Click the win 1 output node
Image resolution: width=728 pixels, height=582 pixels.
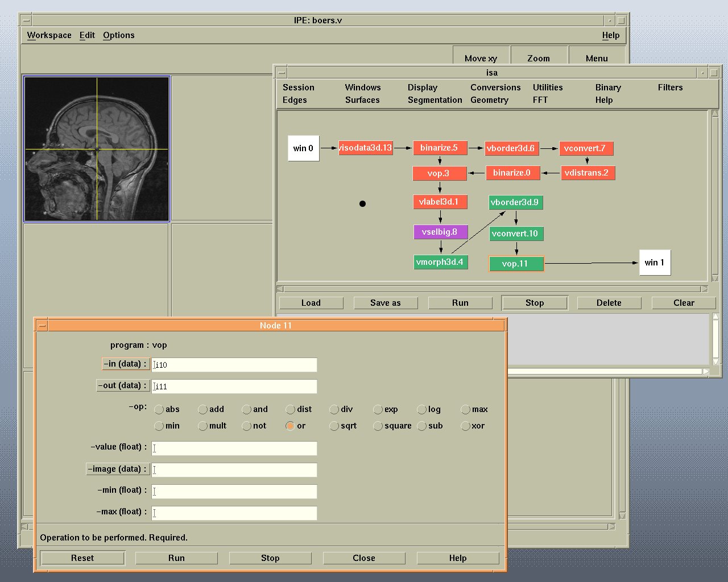654,263
